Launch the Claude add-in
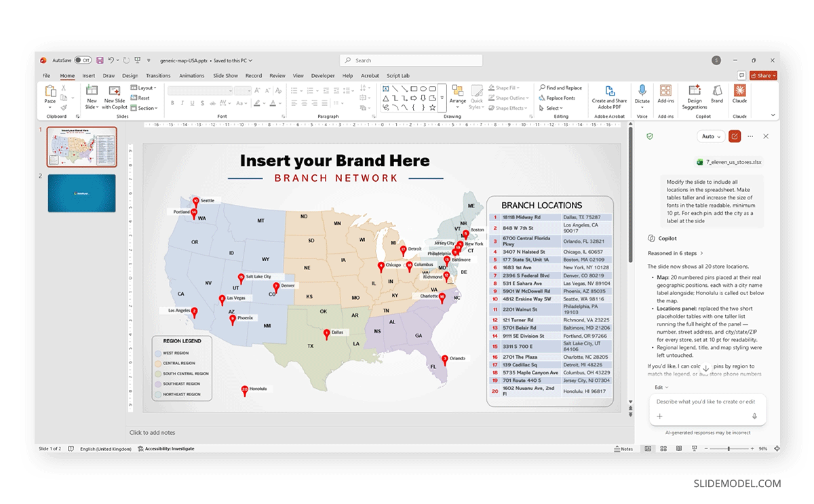Image resolution: width=814 pixels, height=504 pixels. click(x=739, y=94)
